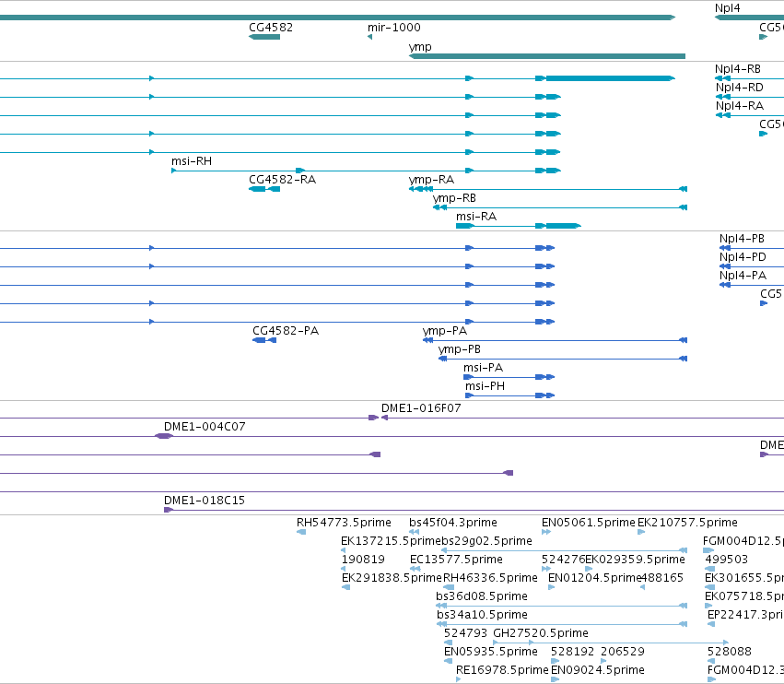
Task: Open the EK029359.5prime EST label
Action: (635, 560)
